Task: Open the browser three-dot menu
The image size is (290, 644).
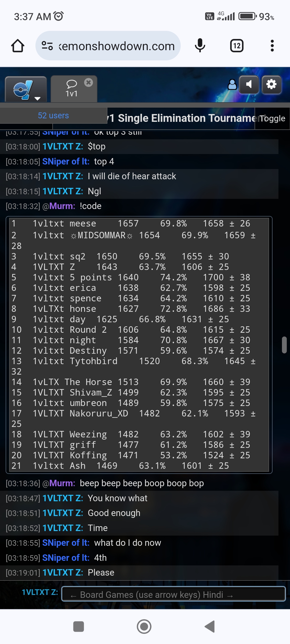Action: 272,46
